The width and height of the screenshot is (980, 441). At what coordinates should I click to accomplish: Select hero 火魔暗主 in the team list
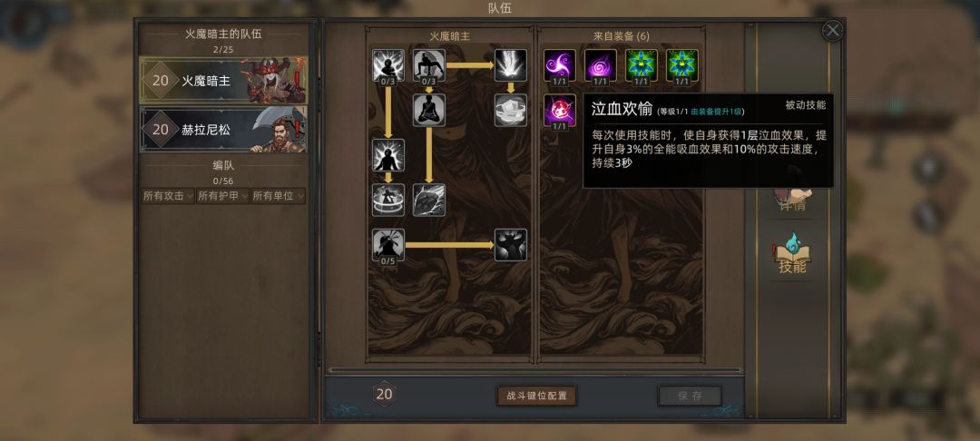click(223, 80)
